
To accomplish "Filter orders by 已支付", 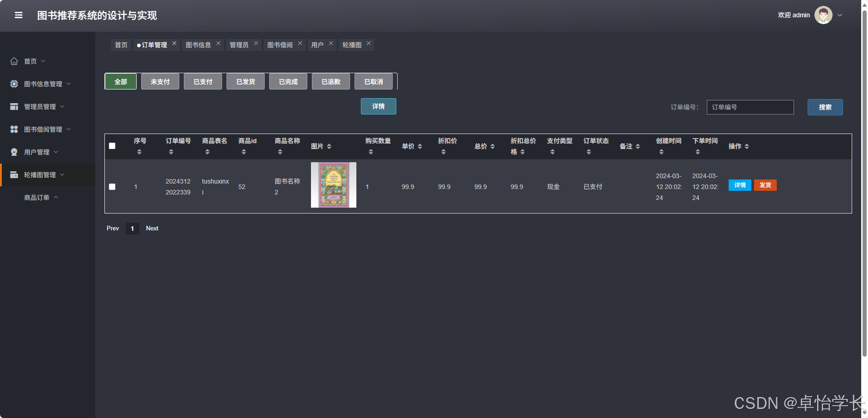I will tap(203, 81).
